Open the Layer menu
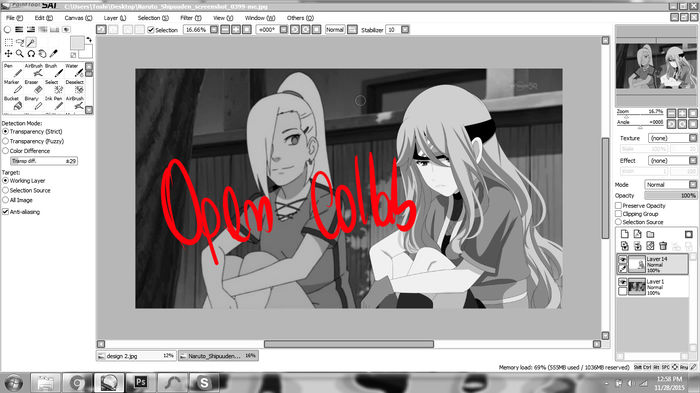 click(x=115, y=18)
